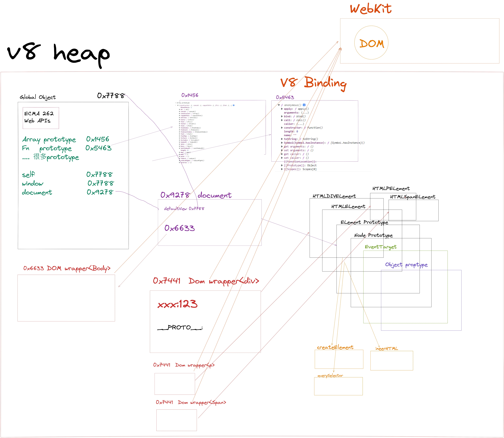The height and width of the screenshot is (438, 504).
Task: Click the 'HTMLDIVElement' label
Action: tap(334, 196)
